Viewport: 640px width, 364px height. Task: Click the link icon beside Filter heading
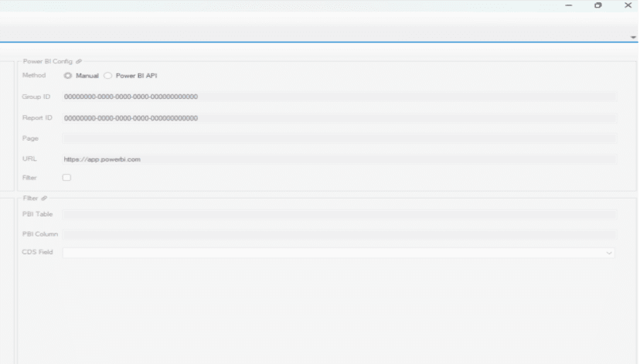pos(44,198)
